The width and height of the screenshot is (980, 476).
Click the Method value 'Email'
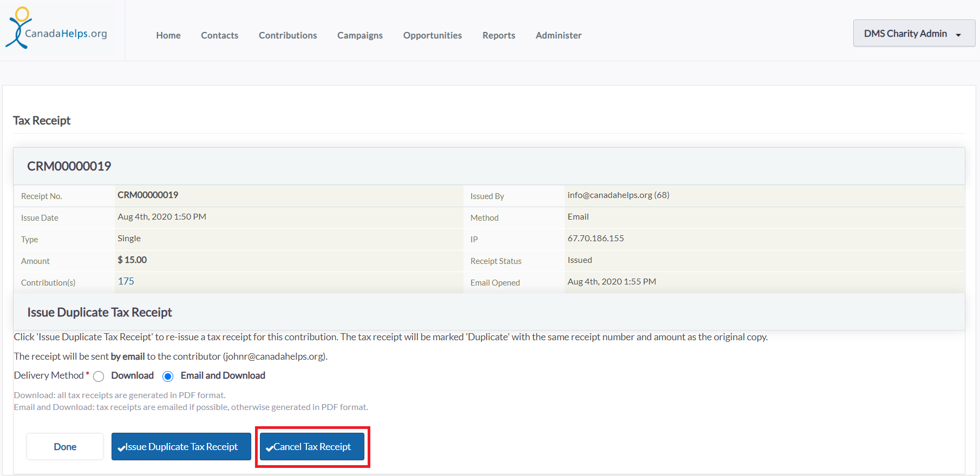point(578,216)
